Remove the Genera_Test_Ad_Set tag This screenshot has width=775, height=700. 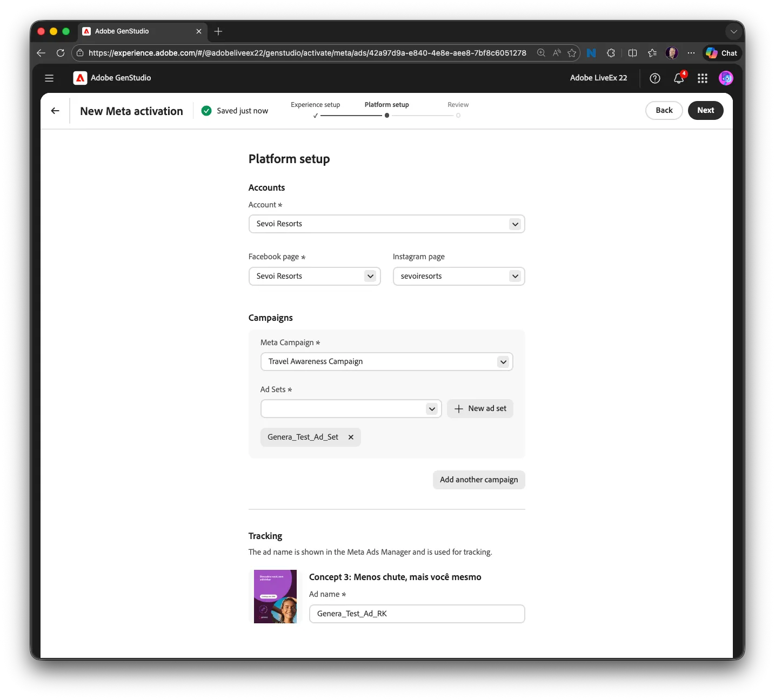pyautogui.click(x=351, y=437)
